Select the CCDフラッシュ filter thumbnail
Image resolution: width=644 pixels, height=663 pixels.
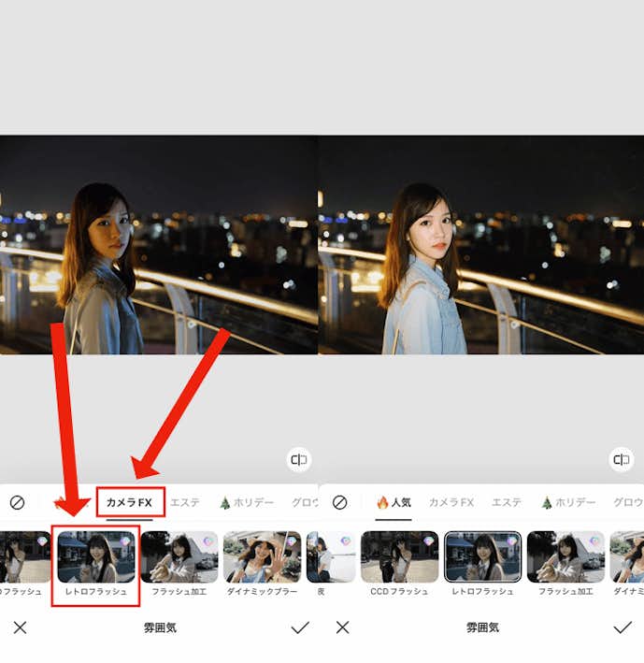[x=399, y=557]
